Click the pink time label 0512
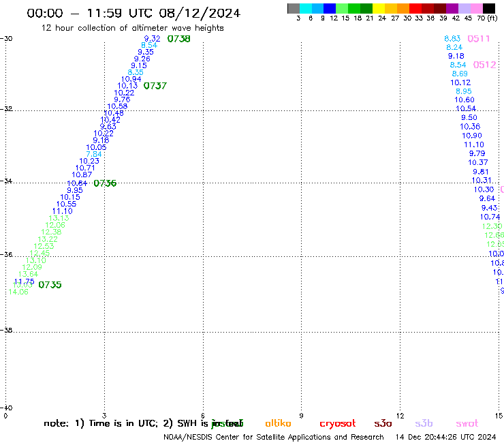 click(484, 65)
